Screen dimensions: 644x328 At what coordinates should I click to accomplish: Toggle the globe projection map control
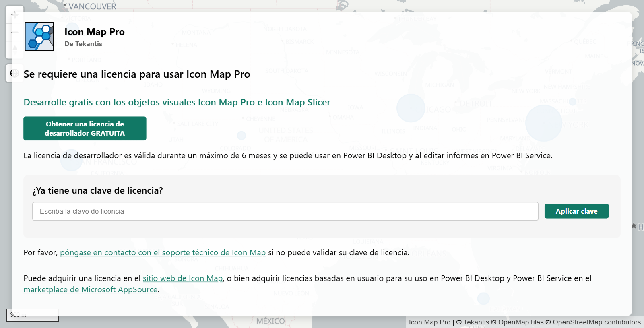(15, 73)
